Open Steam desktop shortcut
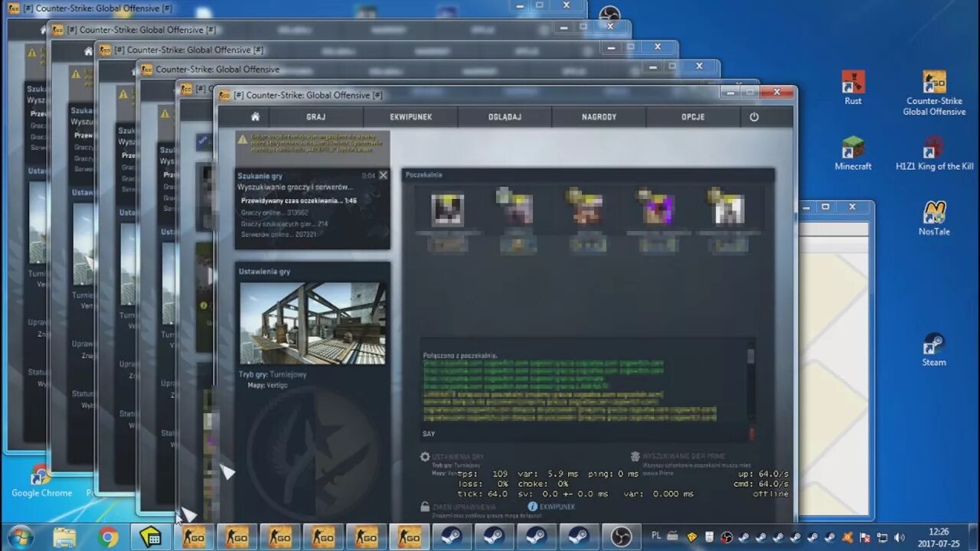The width and height of the screenshot is (980, 551). coord(934,350)
